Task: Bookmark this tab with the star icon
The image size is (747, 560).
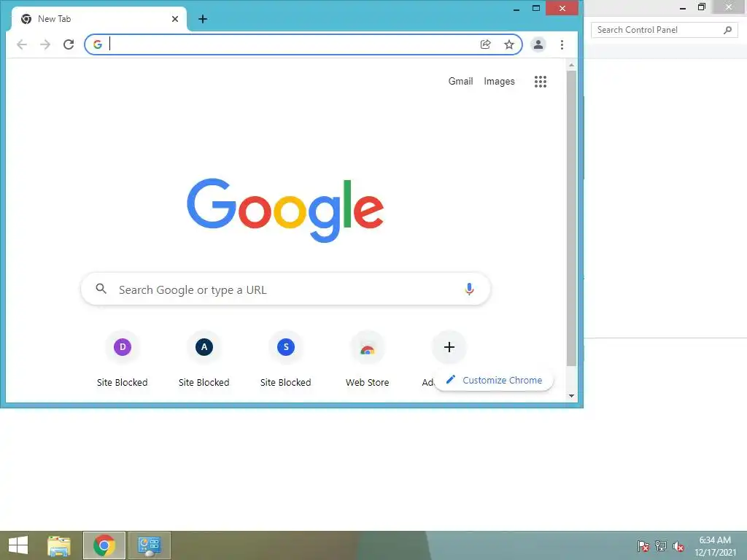Action: click(x=509, y=44)
